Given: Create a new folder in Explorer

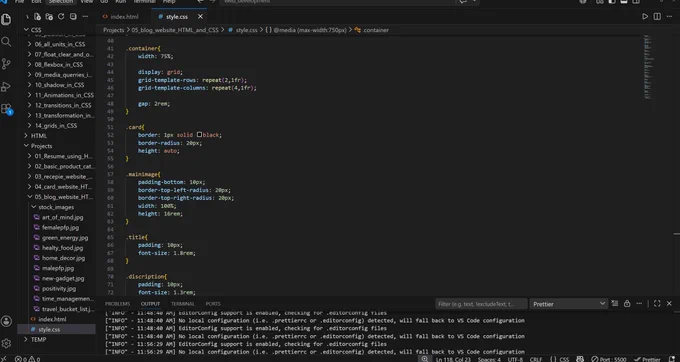Looking at the screenshot, I should (x=49, y=16).
